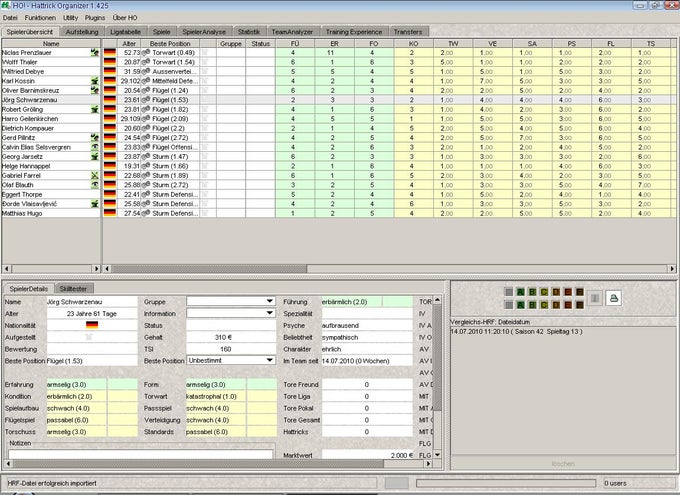
Task: Click Gabriel Farrel's speciality icon
Action: pos(95,176)
